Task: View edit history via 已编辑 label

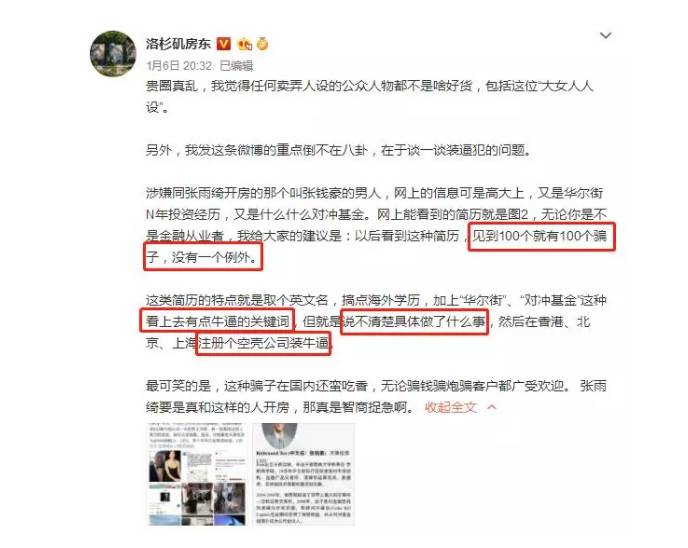Action: coord(236,66)
